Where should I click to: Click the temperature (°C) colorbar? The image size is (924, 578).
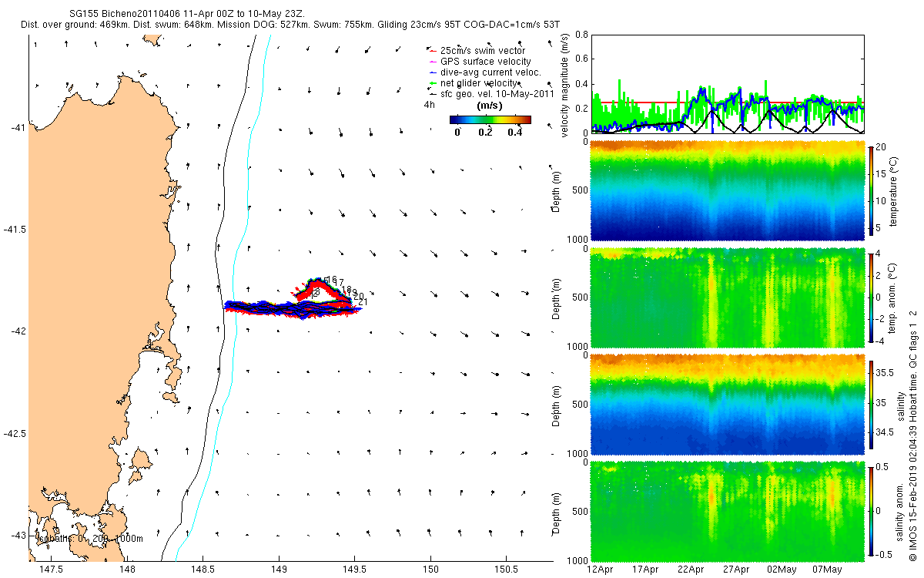coord(871,190)
